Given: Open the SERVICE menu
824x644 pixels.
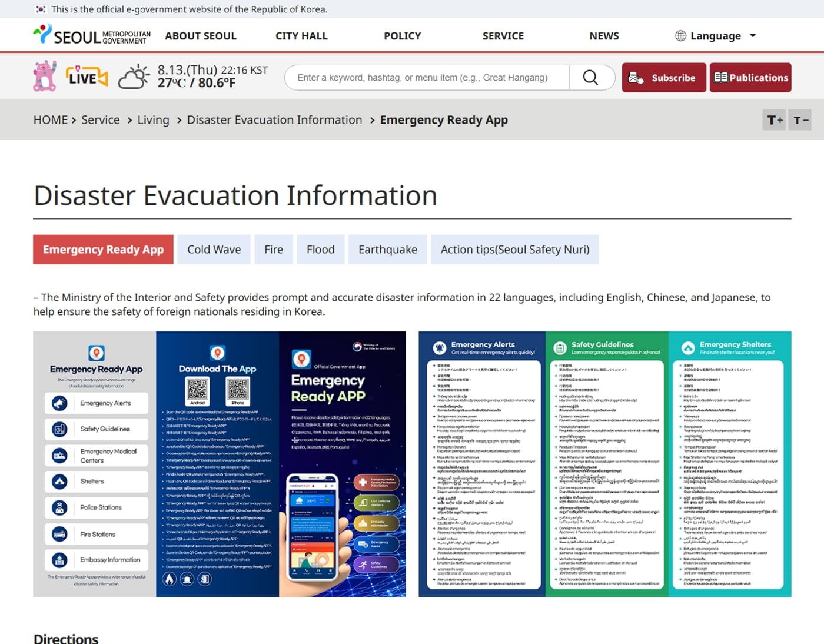Looking at the screenshot, I should [x=503, y=36].
